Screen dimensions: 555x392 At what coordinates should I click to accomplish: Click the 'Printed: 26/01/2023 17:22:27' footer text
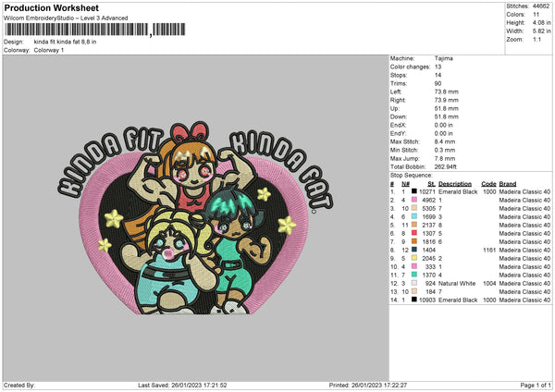coord(368,385)
